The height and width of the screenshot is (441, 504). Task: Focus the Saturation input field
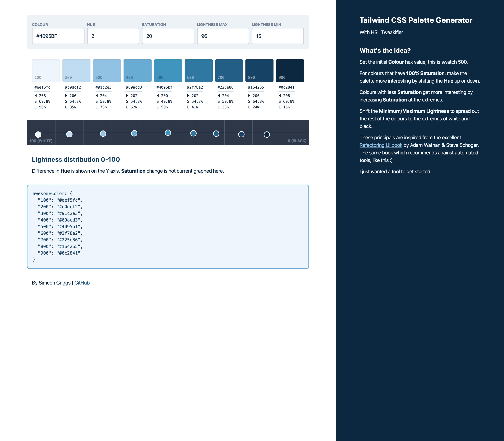(x=168, y=36)
